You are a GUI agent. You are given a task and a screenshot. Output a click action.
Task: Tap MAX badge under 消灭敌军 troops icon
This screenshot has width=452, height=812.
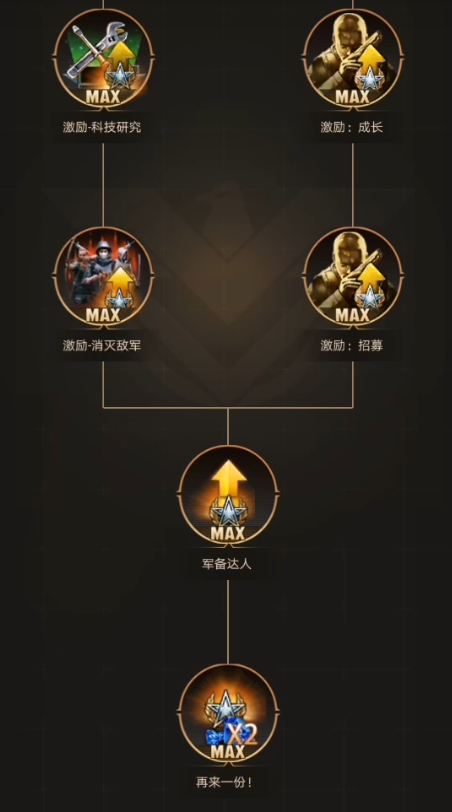[x=103, y=315]
